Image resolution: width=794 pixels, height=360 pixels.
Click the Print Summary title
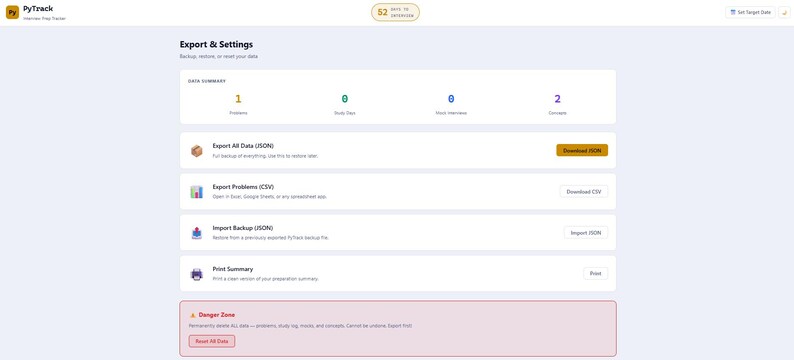coord(232,269)
